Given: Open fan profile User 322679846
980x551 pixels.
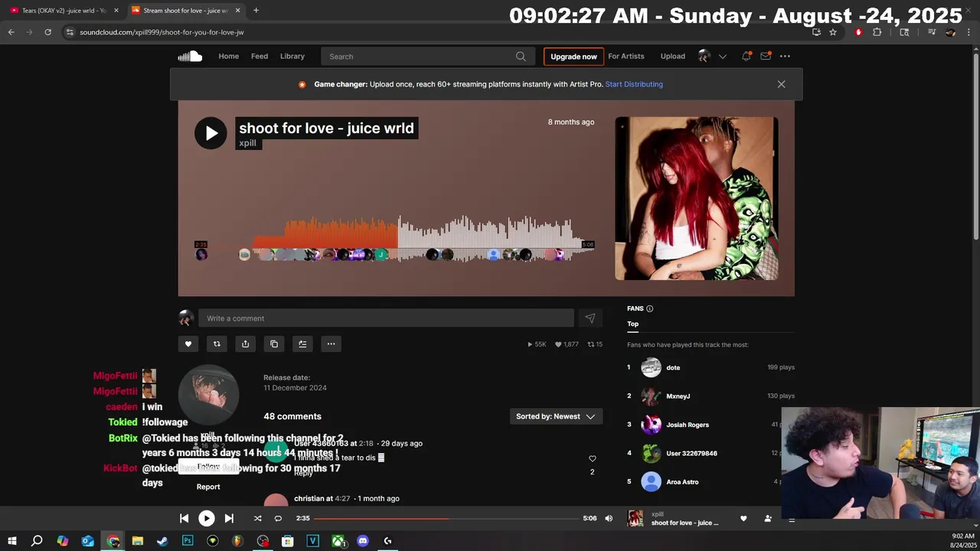Looking at the screenshot, I should point(691,453).
